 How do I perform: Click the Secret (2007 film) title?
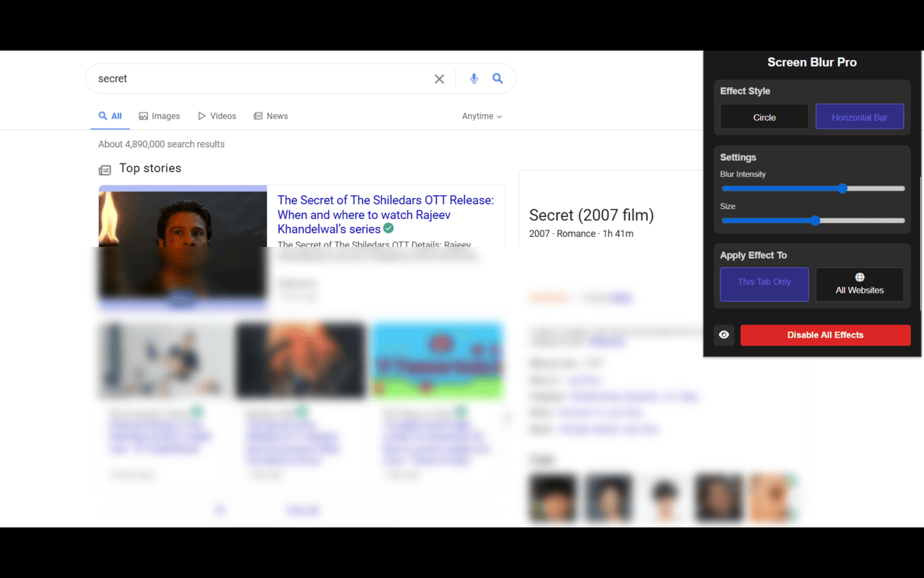click(591, 215)
